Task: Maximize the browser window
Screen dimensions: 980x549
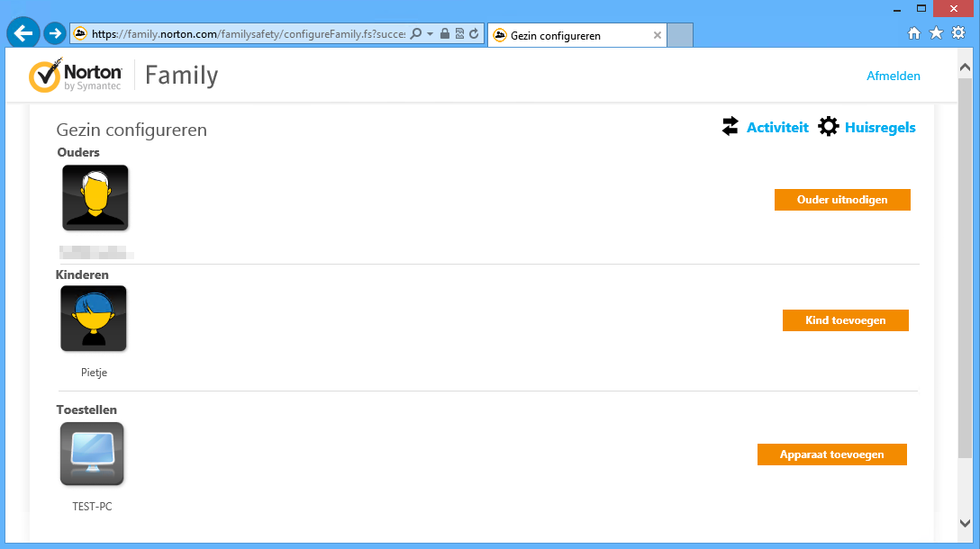Action: tap(921, 9)
